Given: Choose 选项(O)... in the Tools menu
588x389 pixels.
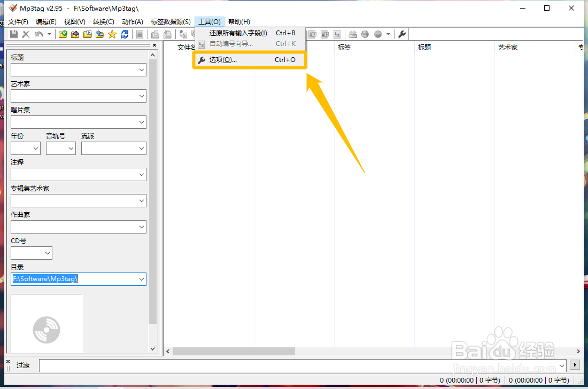Looking at the screenshot, I should coord(250,60).
